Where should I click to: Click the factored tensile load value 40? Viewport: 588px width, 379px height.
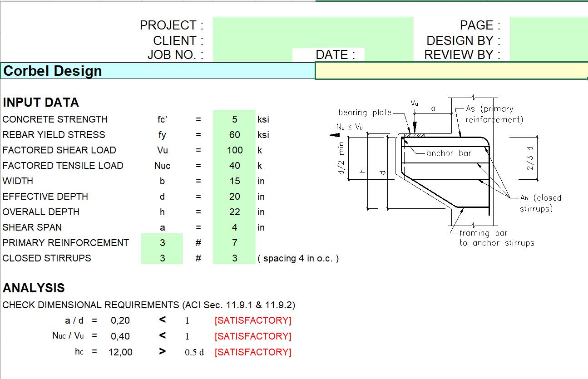(234, 166)
